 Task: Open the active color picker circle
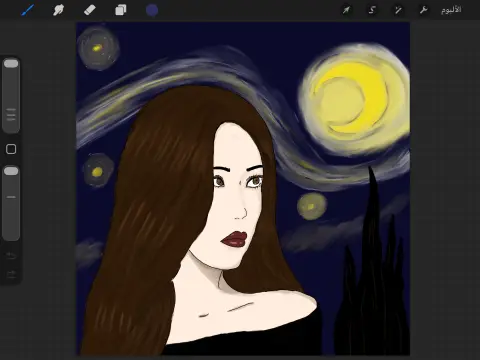tap(152, 10)
